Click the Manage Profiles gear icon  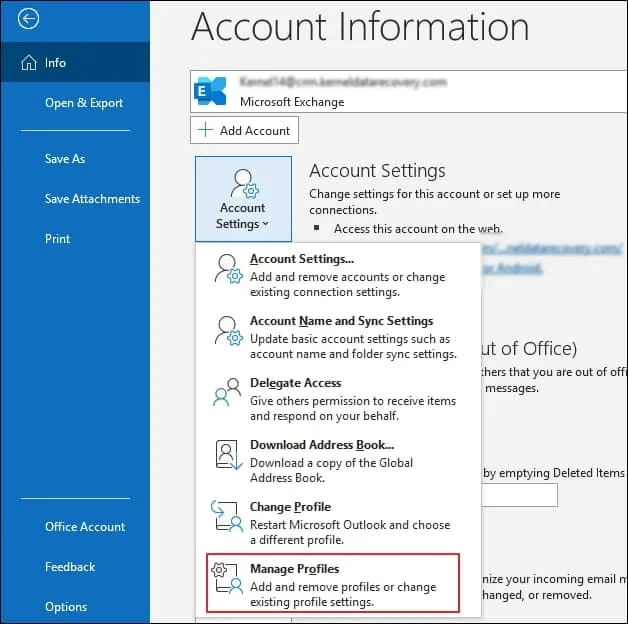(227, 578)
